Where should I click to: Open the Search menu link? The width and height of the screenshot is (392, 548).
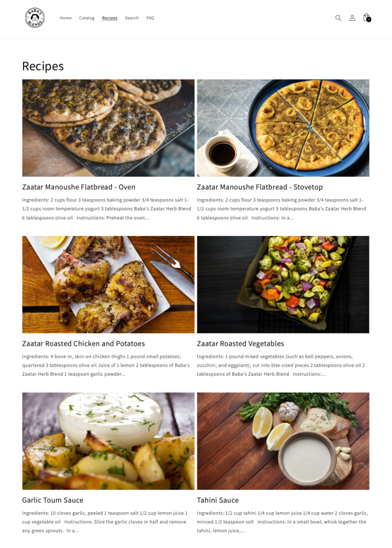(x=132, y=18)
